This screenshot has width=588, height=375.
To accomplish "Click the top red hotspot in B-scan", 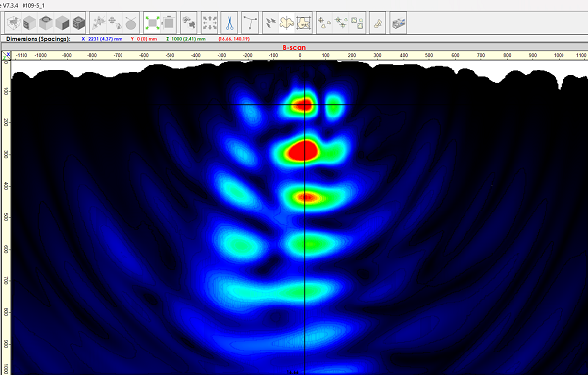I will (302, 105).
